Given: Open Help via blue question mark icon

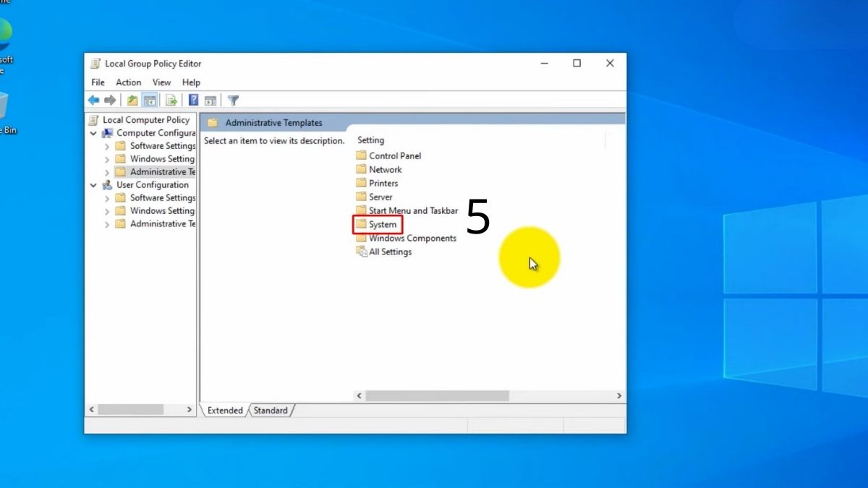Looking at the screenshot, I should (x=193, y=100).
